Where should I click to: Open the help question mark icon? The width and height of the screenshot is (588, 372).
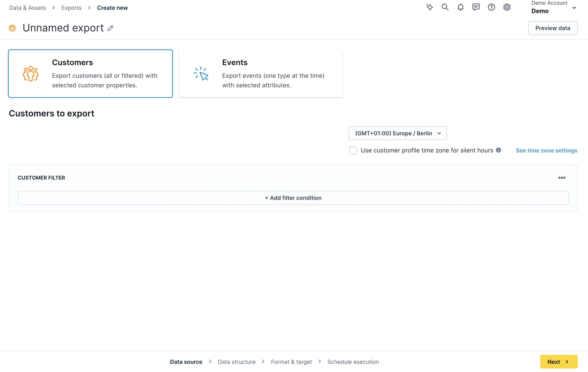click(491, 7)
